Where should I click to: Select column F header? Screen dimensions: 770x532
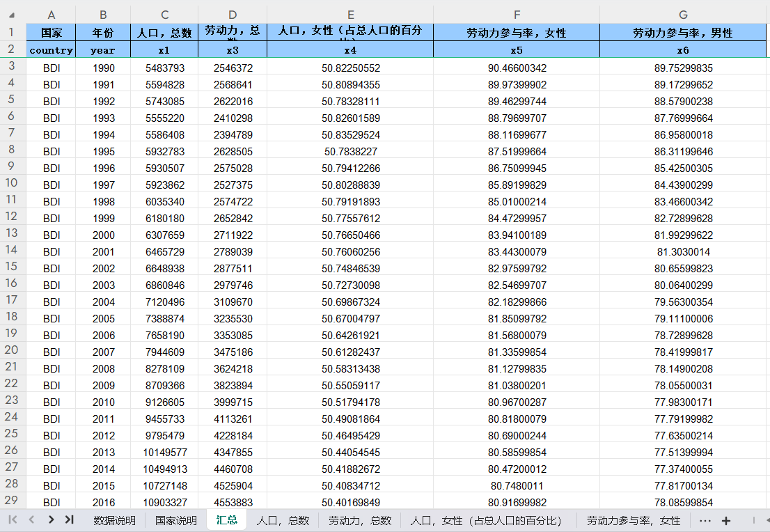coord(517,15)
